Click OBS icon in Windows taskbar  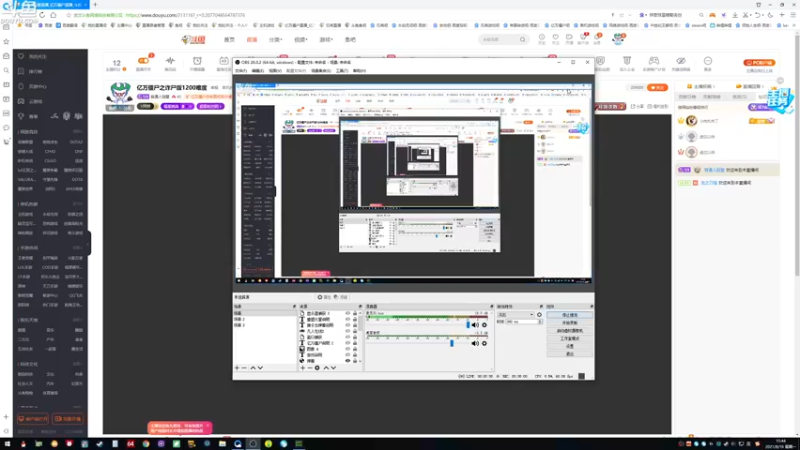point(253,444)
